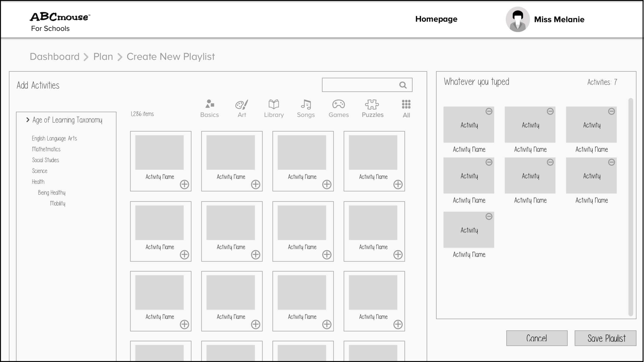Remove second playlist activity in top row

click(x=550, y=111)
